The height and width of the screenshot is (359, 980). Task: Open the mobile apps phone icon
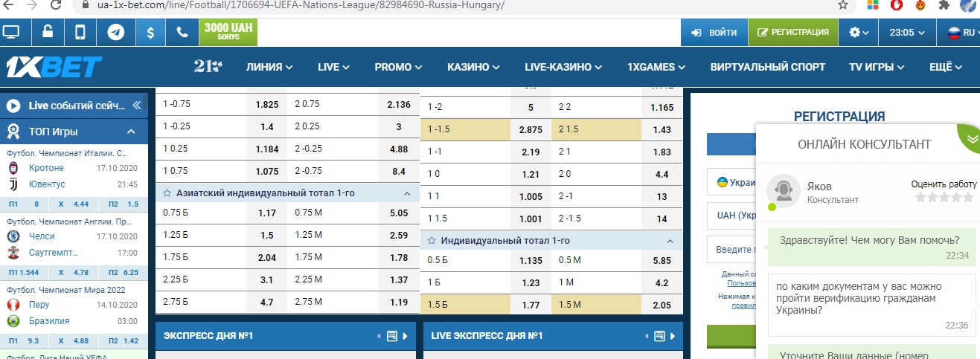[80, 33]
